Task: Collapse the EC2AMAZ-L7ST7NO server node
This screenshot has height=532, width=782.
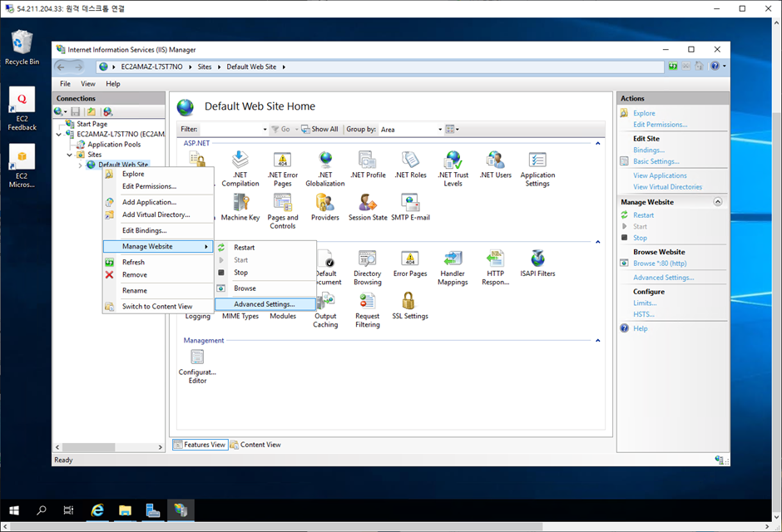Action: click(59, 135)
